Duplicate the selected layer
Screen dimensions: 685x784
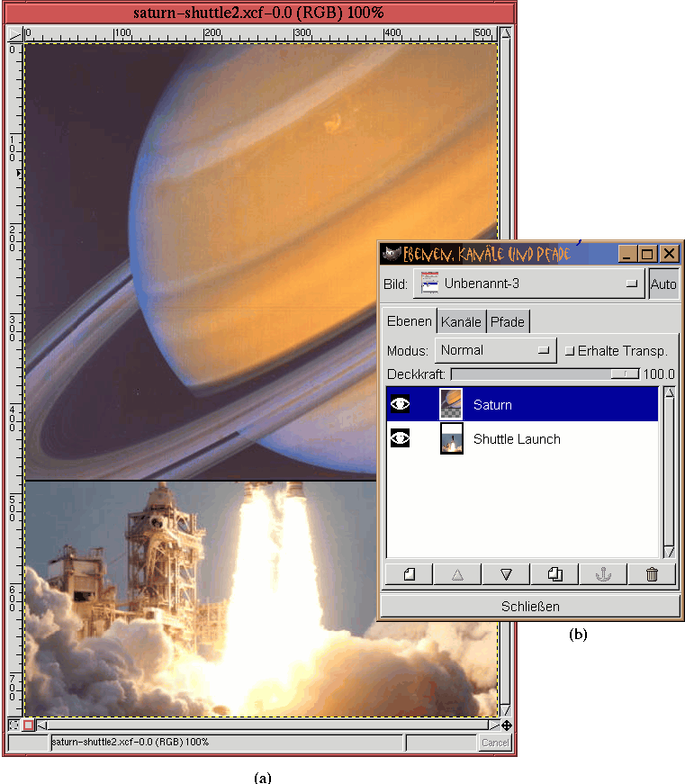(x=554, y=574)
